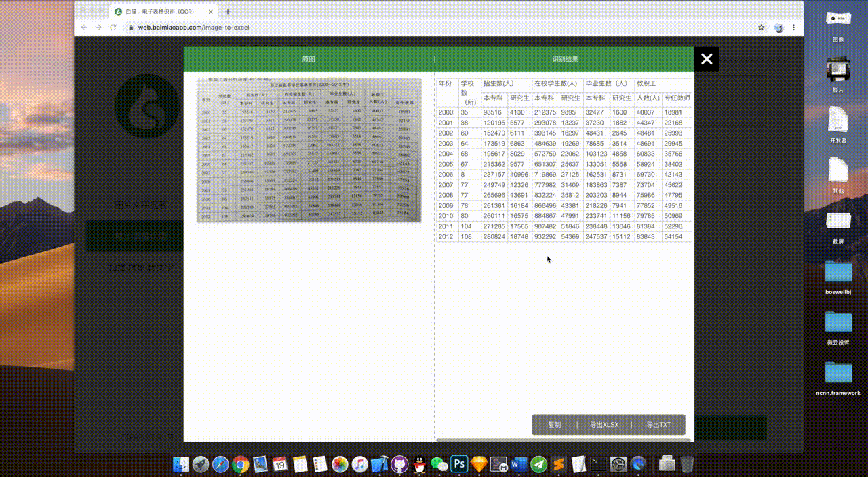This screenshot has width=868, height=477.
Task: Launch WeChat from the dock
Action: [439, 465]
